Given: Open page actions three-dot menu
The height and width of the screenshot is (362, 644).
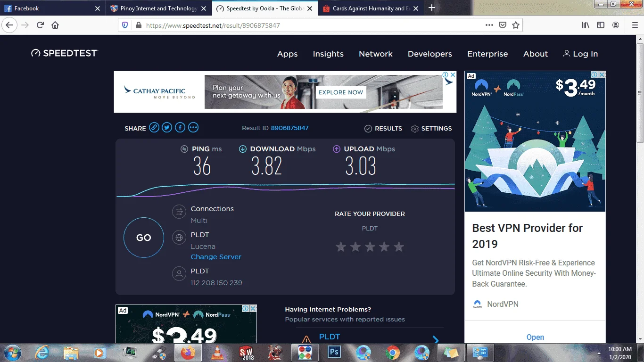Looking at the screenshot, I should [489, 25].
